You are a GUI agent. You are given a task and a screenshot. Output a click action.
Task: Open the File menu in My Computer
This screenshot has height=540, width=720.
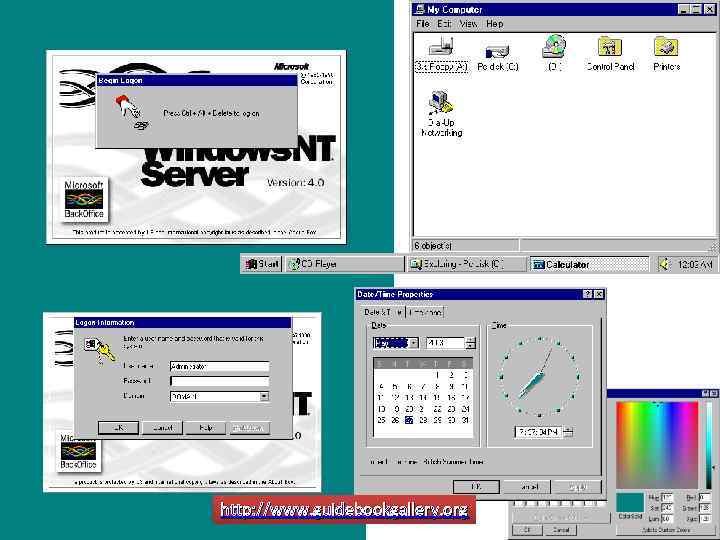[x=423, y=23]
